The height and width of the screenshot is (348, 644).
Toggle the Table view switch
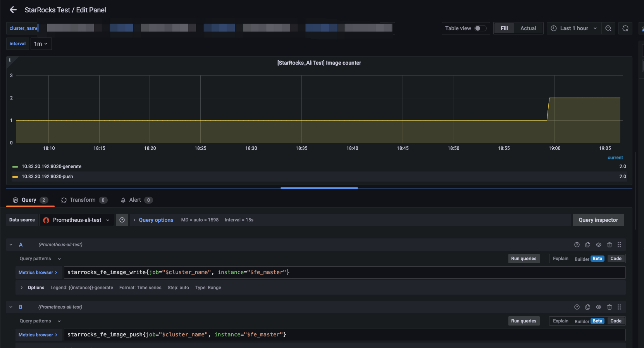(x=480, y=28)
